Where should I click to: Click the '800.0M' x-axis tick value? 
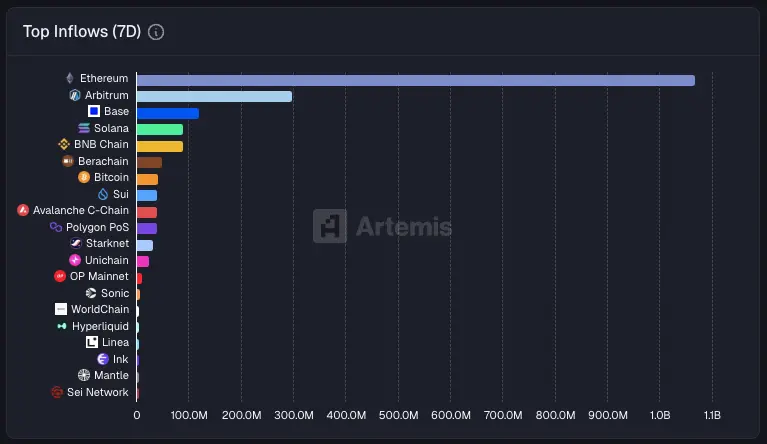555,415
